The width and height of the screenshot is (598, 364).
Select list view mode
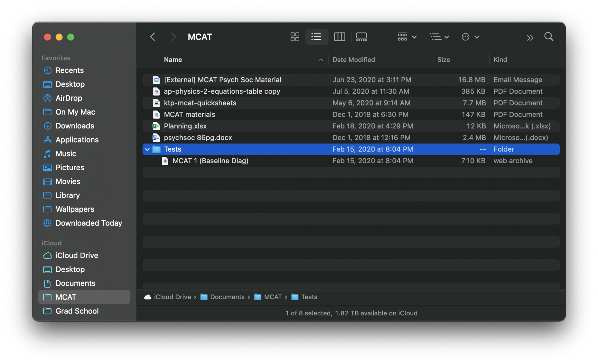[x=316, y=37]
